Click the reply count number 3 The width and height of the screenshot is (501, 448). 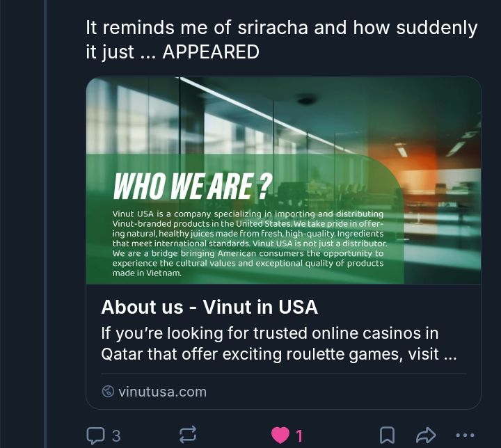116,435
